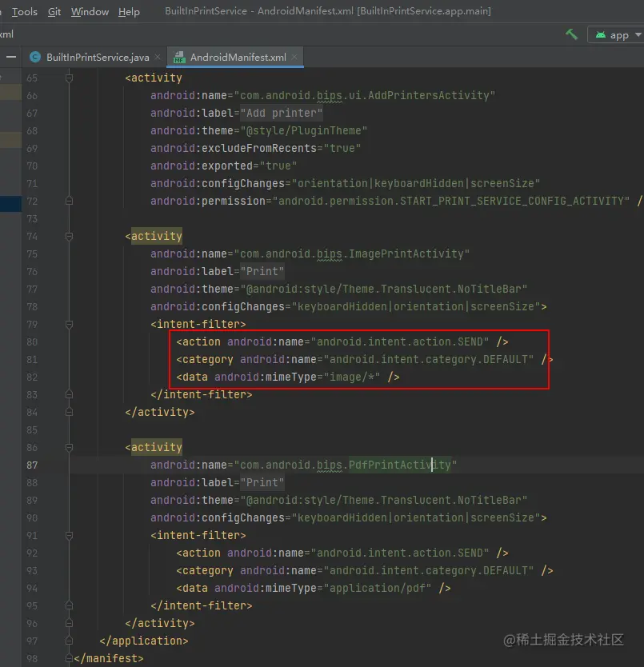Toggle fold end marker at line 95
Viewport: 644px width, 667px height.
tap(69, 605)
